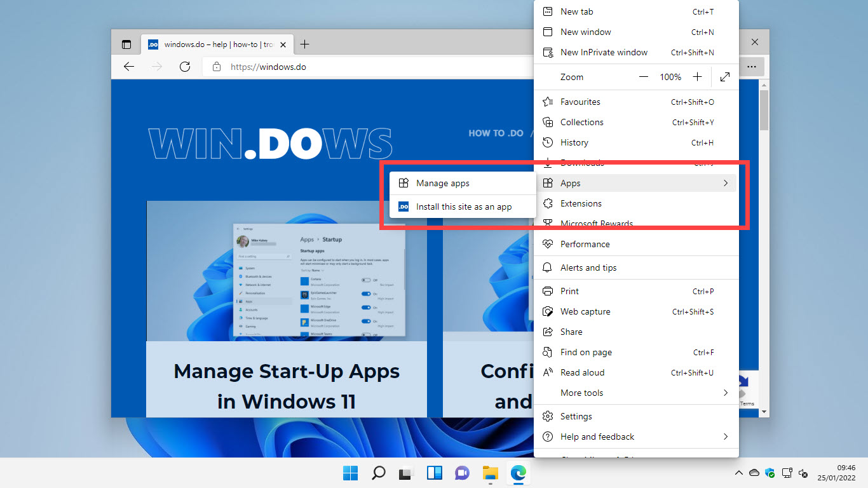Click the Start-Up Apps article thumbnail image

287,271
